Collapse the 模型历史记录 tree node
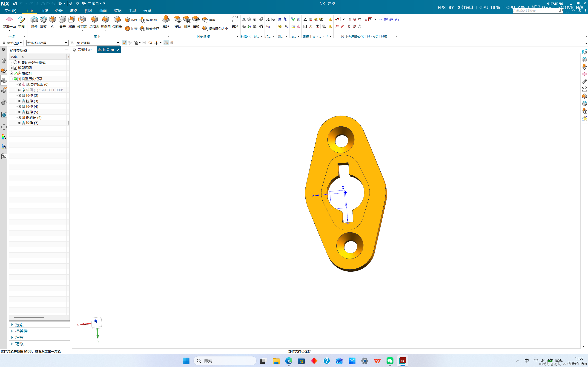Image resolution: width=588 pixels, height=367 pixels. [11, 79]
